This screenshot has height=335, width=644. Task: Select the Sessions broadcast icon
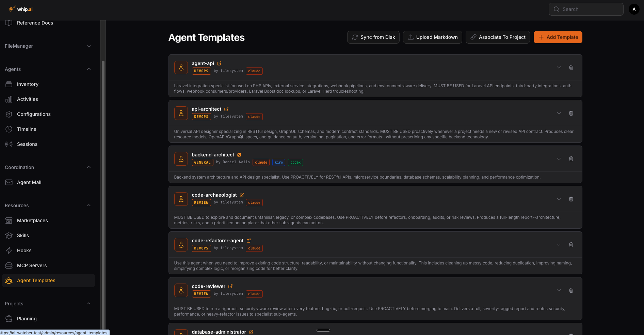point(9,144)
